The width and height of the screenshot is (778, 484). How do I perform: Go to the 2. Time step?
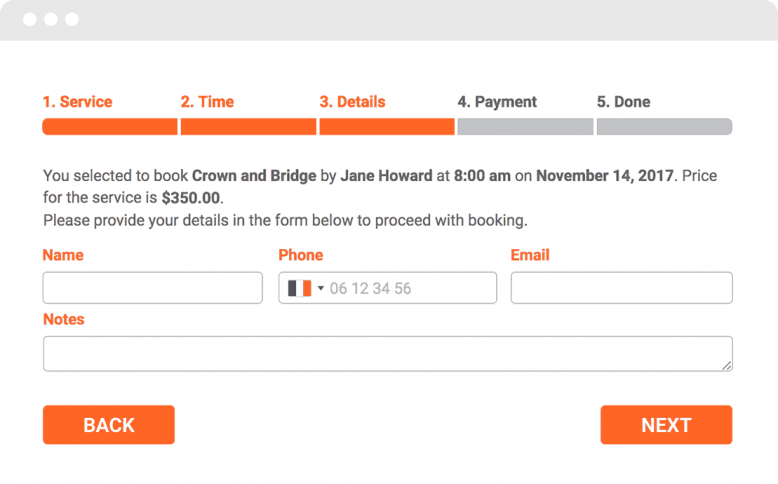click(207, 102)
